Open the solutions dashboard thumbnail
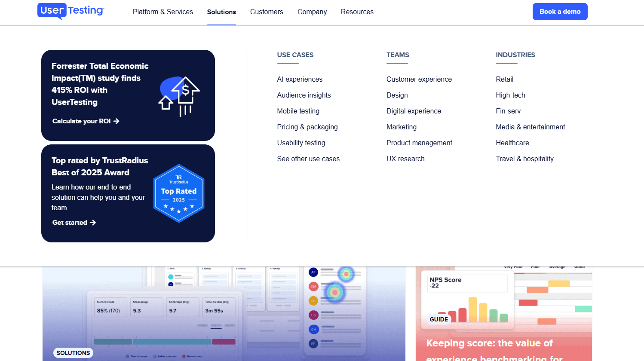644x361 pixels. (224, 314)
